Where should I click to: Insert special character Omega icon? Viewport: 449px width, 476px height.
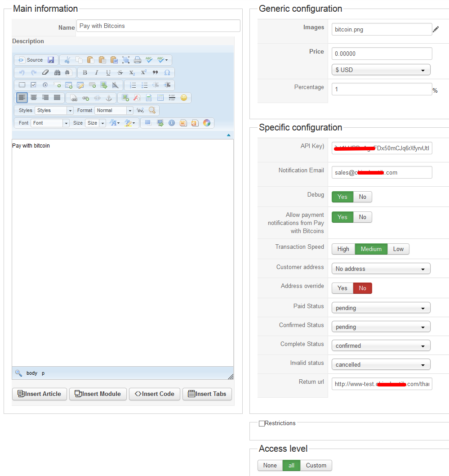click(167, 72)
